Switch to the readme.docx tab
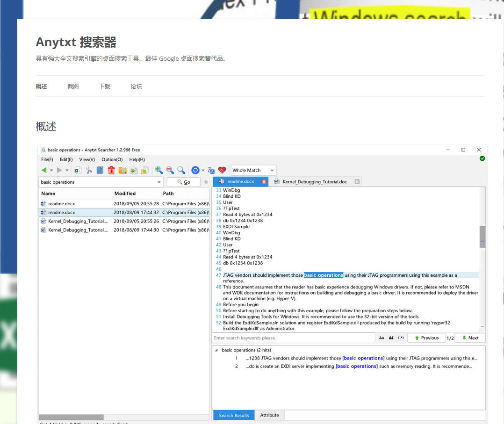 [x=240, y=182]
